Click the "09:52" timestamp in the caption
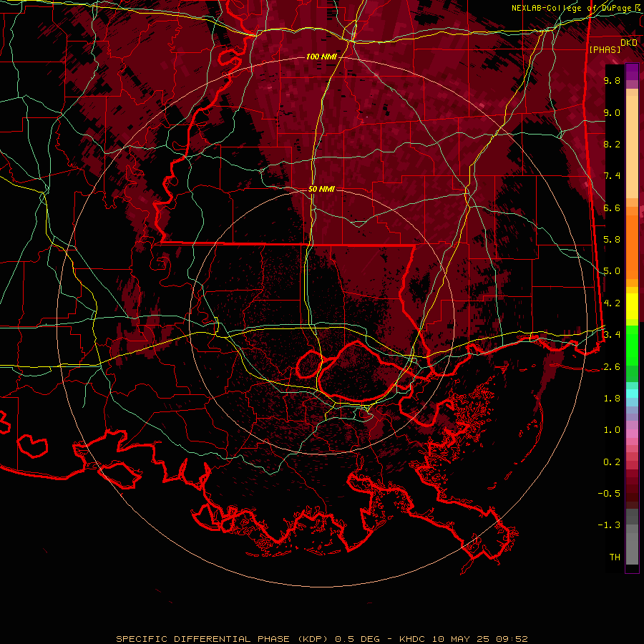644x644 pixels. [x=512, y=639]
